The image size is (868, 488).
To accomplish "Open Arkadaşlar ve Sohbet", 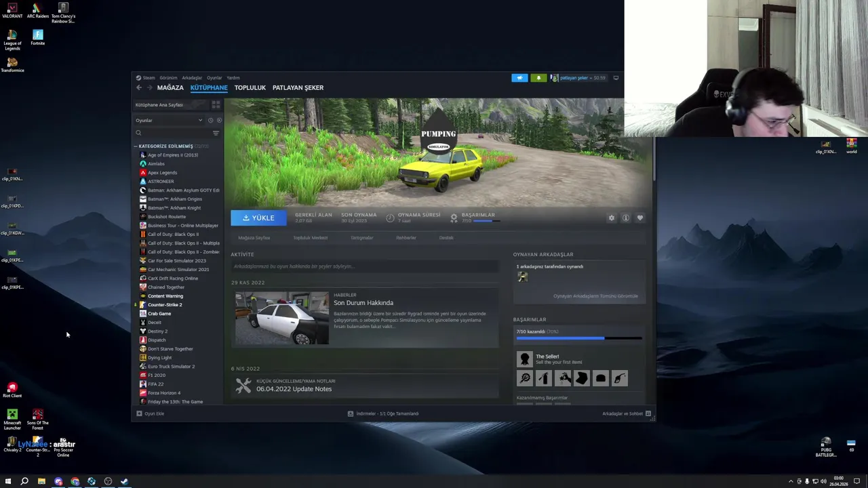I will pos(627,413).
